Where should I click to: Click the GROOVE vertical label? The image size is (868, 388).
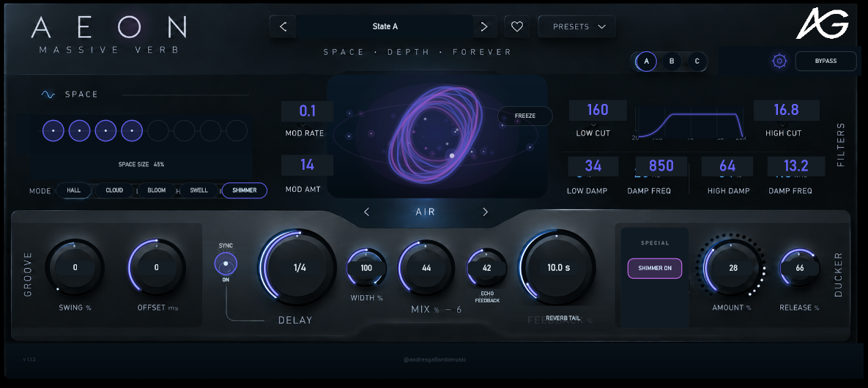click(x=29, y=275)
